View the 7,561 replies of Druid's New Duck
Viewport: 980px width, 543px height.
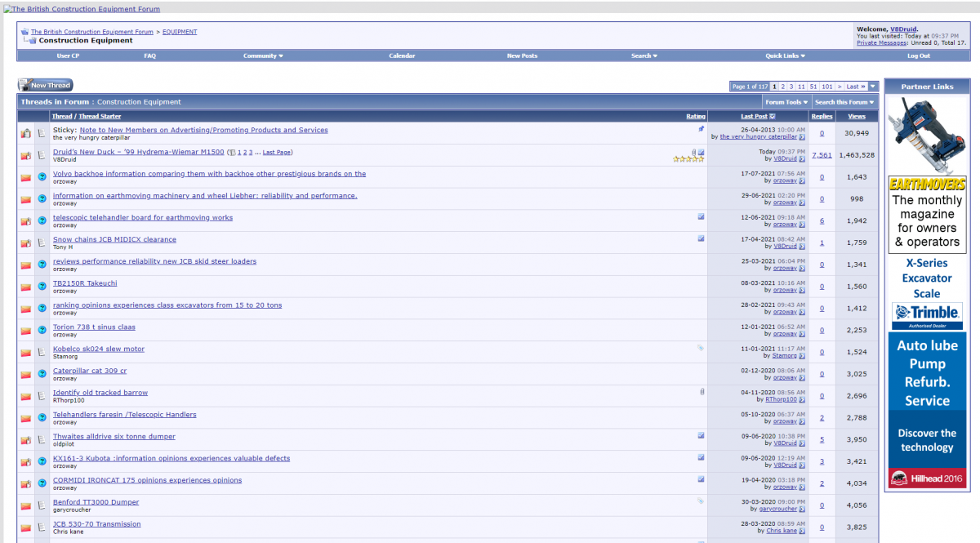point(822,155)
